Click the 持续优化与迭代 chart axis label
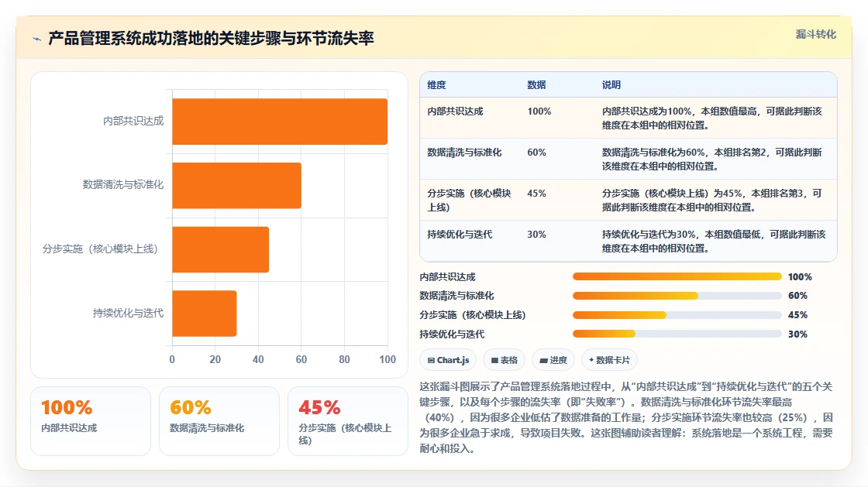Image resolution: width=868 pixels, height=487 pixels. [128, 313]
